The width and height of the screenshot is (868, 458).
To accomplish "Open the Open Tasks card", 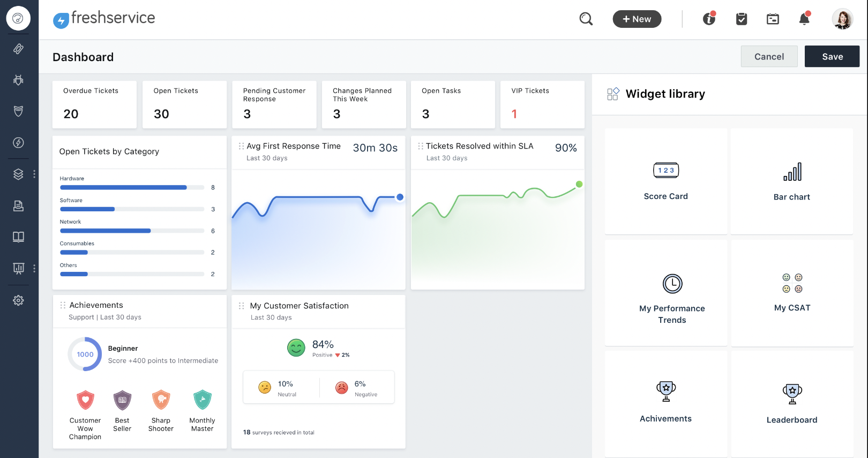I will click(x=453, y=105).
